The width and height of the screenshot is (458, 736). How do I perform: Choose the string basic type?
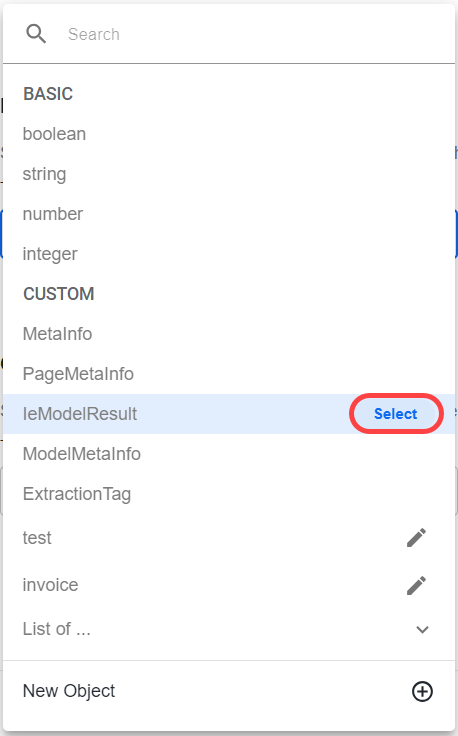coord(229,174)
